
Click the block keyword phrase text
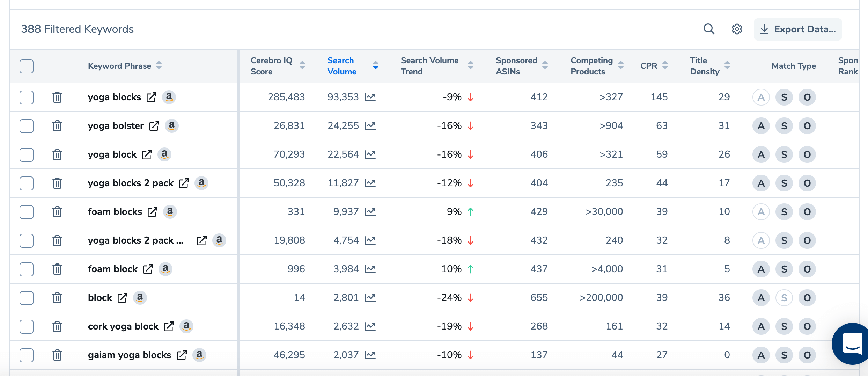point(100,298)
